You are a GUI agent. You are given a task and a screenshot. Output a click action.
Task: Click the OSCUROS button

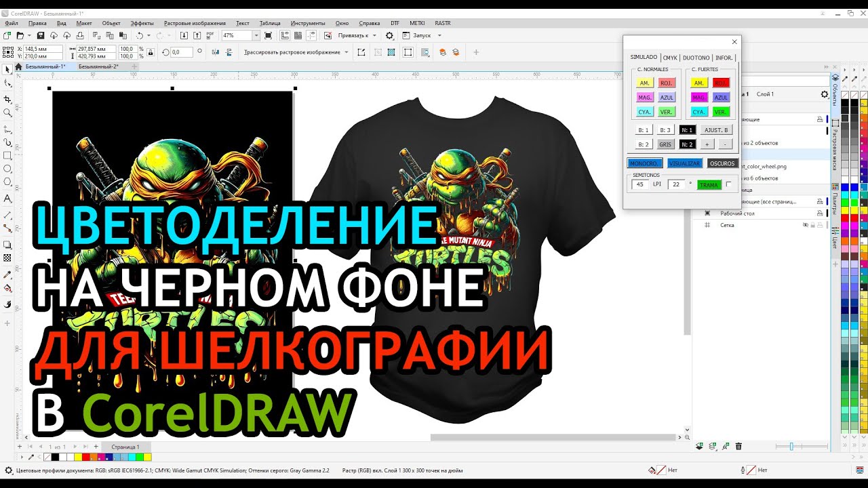click(x=722, y=163)
